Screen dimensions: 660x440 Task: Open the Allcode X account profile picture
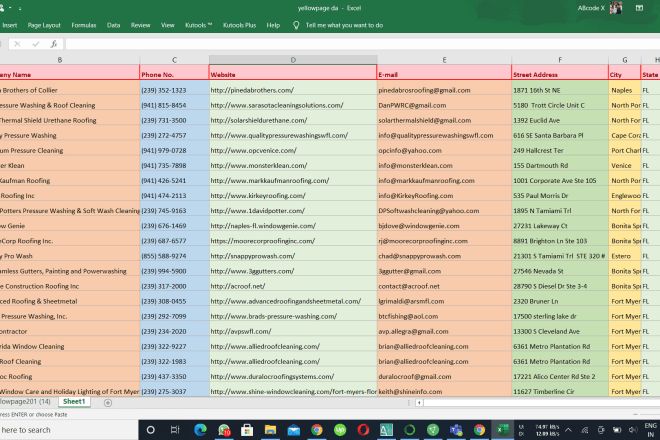coord(616,8)
